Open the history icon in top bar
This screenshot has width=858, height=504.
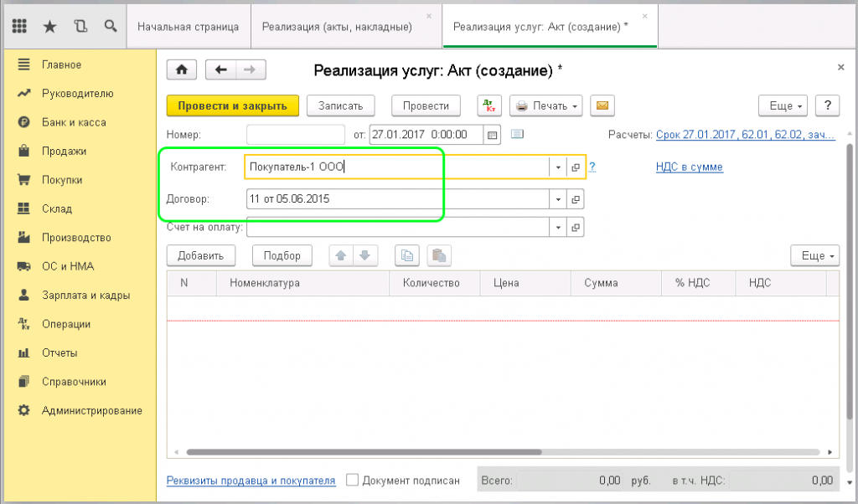click(x=80, y=26)
